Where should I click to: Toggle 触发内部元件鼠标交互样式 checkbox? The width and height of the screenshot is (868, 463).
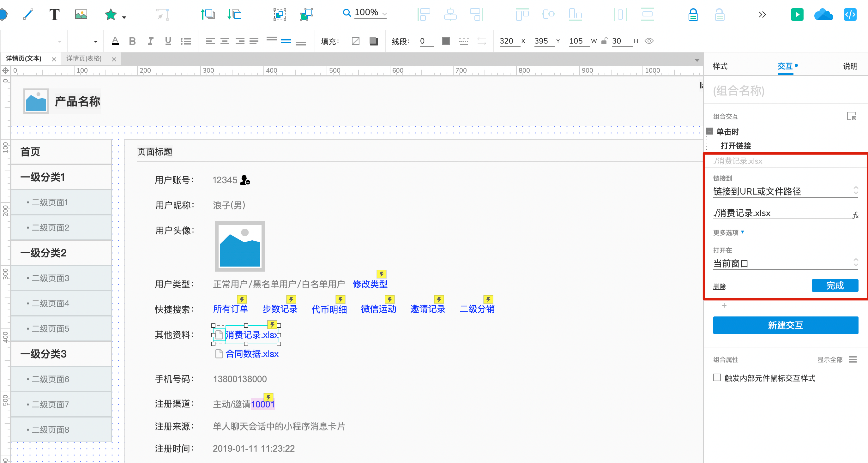718,377
